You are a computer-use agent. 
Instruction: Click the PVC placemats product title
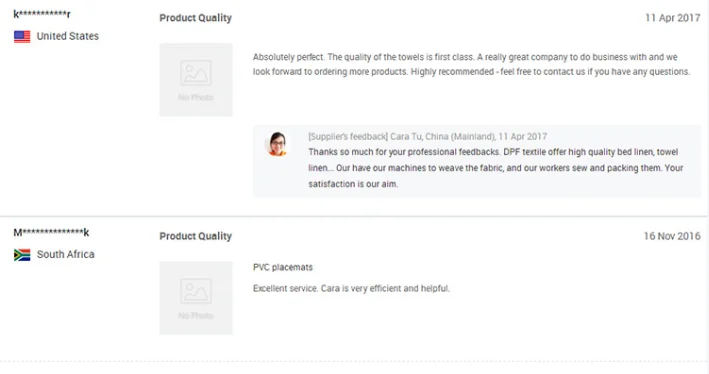pos(283,267)
